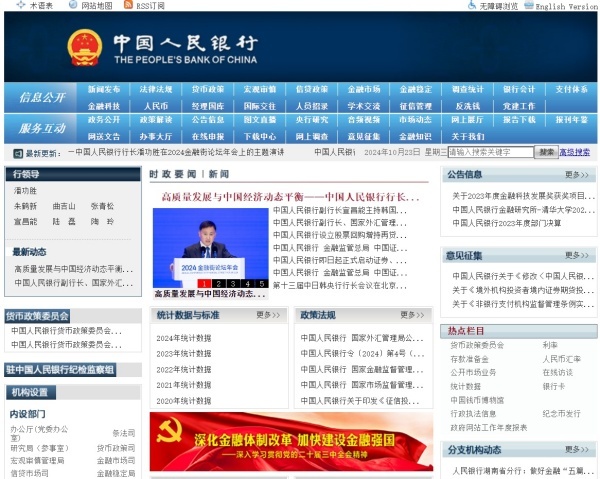Open 人民币汇率 in 热点栏目
The width and height of the screenshot is (600, 479).
(561, 359)
